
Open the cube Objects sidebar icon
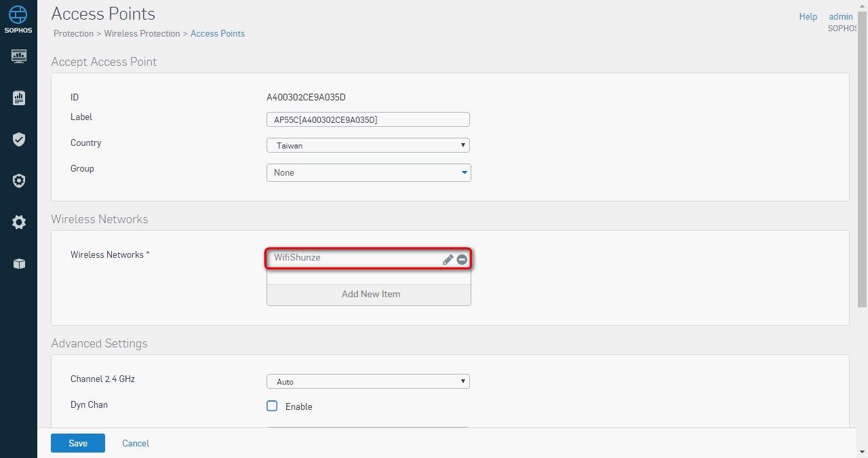coord(19,264)
